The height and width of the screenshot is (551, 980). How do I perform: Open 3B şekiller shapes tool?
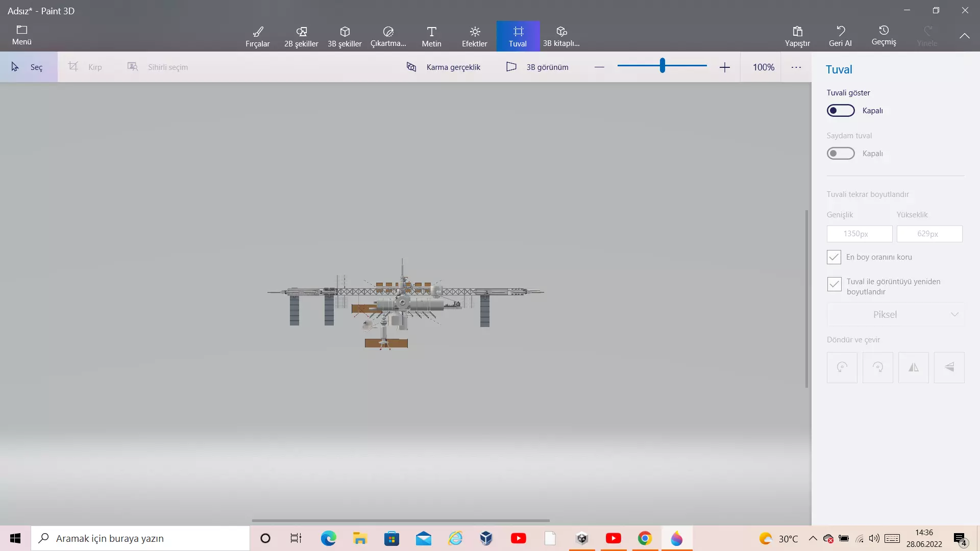(345, 36)
